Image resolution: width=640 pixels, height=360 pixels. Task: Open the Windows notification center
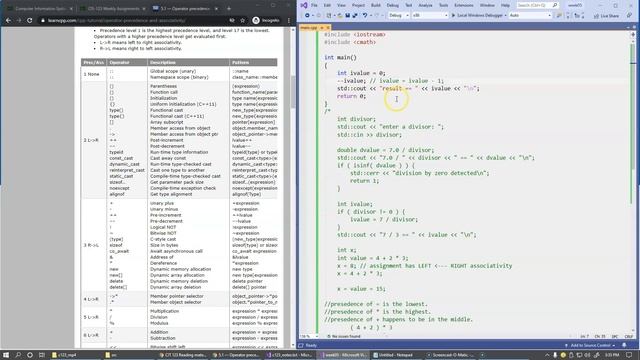tap(630, 355)
